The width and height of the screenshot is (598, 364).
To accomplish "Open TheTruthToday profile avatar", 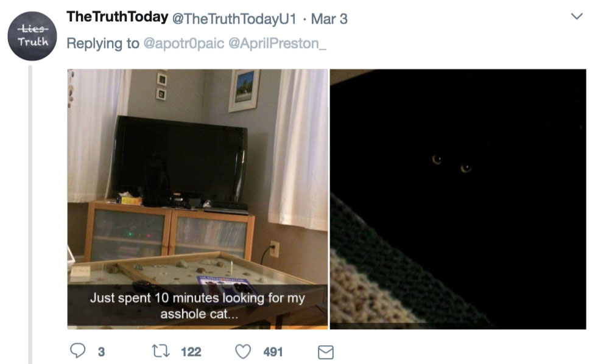I will click(32, 36).
